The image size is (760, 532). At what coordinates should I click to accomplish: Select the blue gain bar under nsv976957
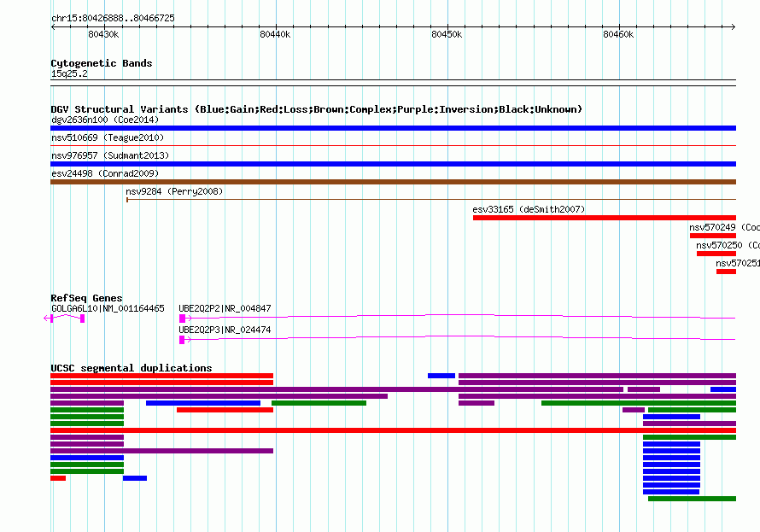pos(393,164)
